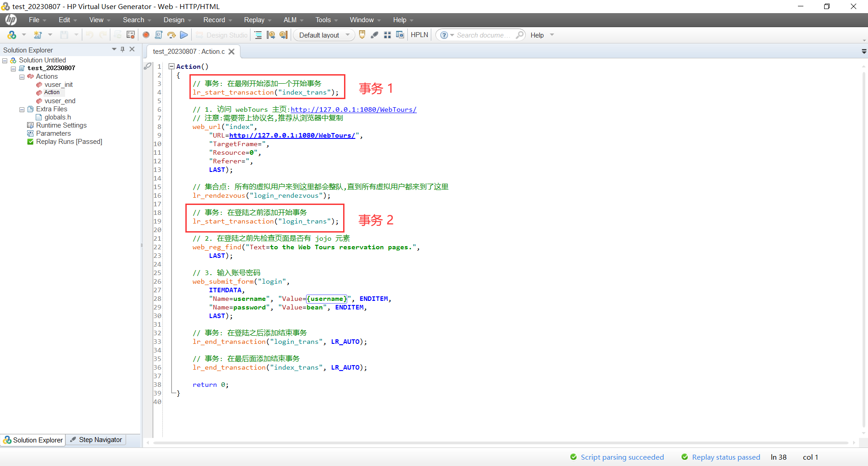This screenshot has height=466, width=868.
Task: Click the Runtime Settings toolbar icon
Action: [x=131, y=35]
